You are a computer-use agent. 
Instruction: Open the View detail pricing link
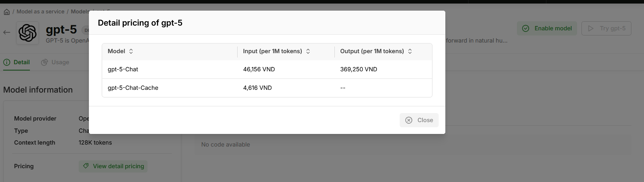click(113, 166)
